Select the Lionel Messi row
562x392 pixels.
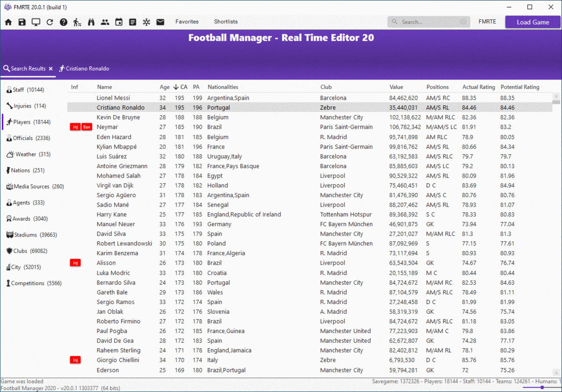point(310,98)
